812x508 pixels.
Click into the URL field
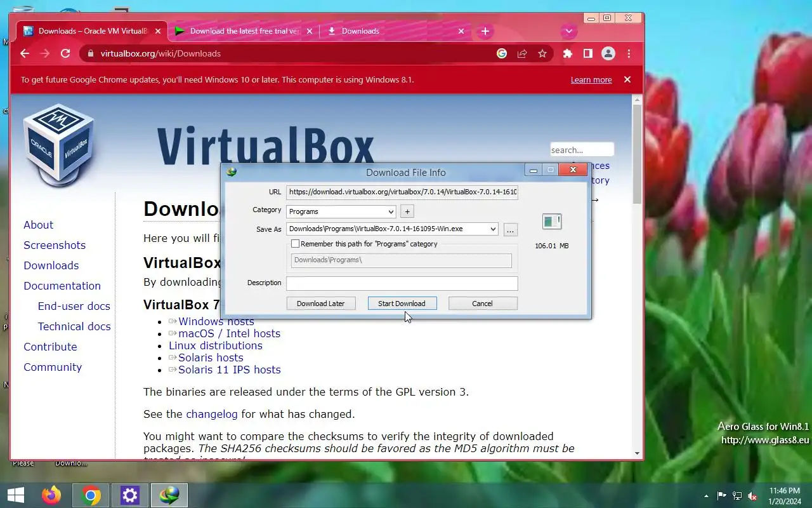(x=402, y=192)
